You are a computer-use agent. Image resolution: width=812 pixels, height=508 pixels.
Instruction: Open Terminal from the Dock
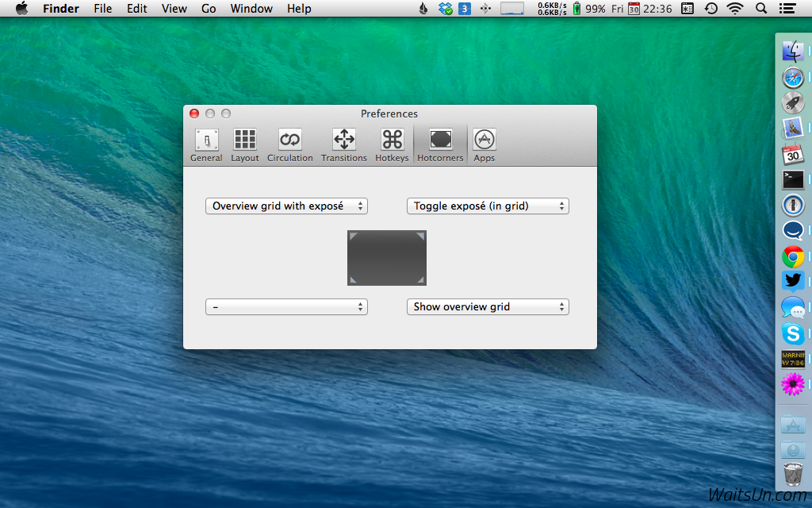pyautogui.click(x=792, y=179)
